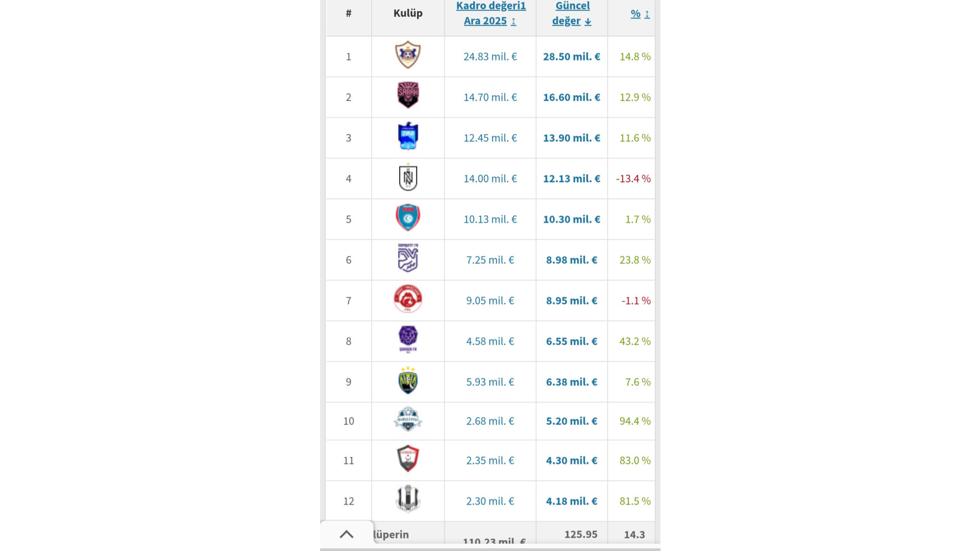980x551 pixels.
Task: Click the 2.68 mil. € squad value
Action: tap(490, 421)
